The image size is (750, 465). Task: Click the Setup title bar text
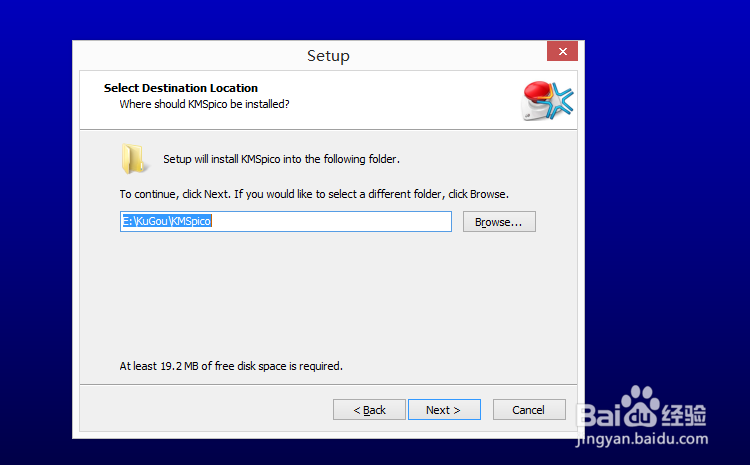[328, 56]
